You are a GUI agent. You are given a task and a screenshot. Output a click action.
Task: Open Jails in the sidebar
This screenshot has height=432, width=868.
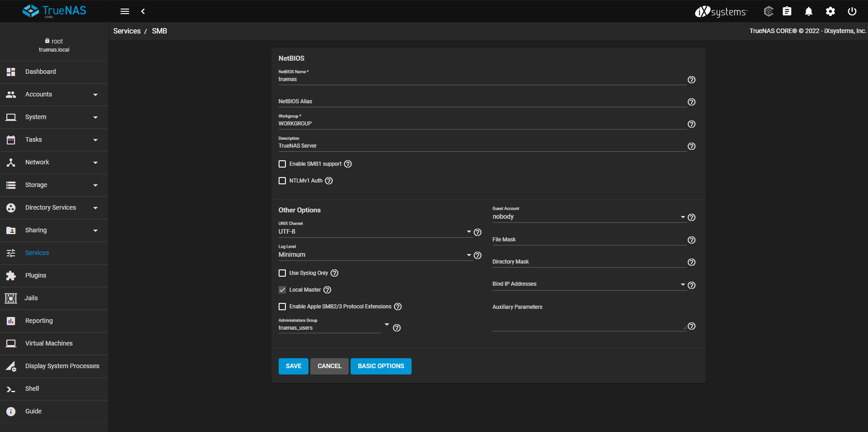[54, 298]
